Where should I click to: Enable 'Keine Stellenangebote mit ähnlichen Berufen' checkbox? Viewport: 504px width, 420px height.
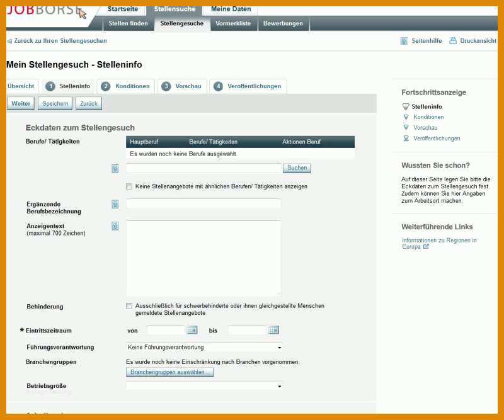(129, 186)
